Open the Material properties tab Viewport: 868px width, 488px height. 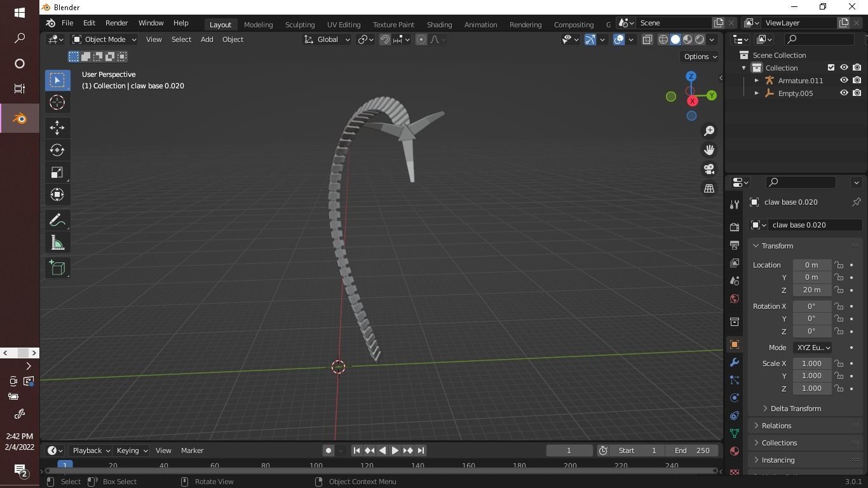[x=735, y=451]
